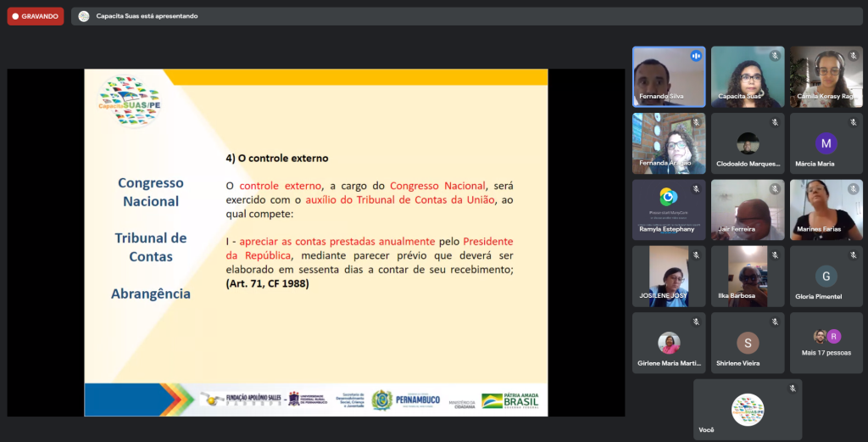Screen dimensions: 868x442
Task: Click the muted mic icon on Clodoaldo Marques tile
Action: pyautogui.click(x=774, y=123)
